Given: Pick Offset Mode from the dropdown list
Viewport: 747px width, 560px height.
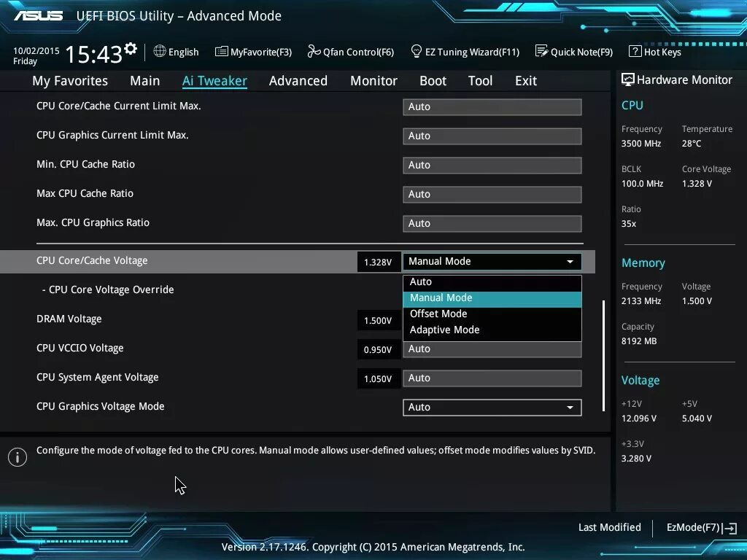Looking at the screenshot, I should [492, 314].
